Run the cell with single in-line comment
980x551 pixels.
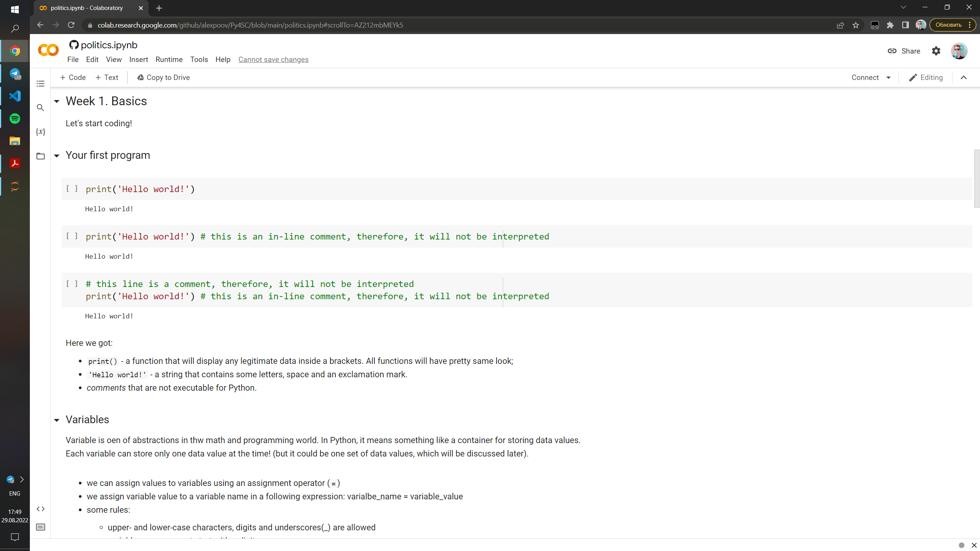72,236
